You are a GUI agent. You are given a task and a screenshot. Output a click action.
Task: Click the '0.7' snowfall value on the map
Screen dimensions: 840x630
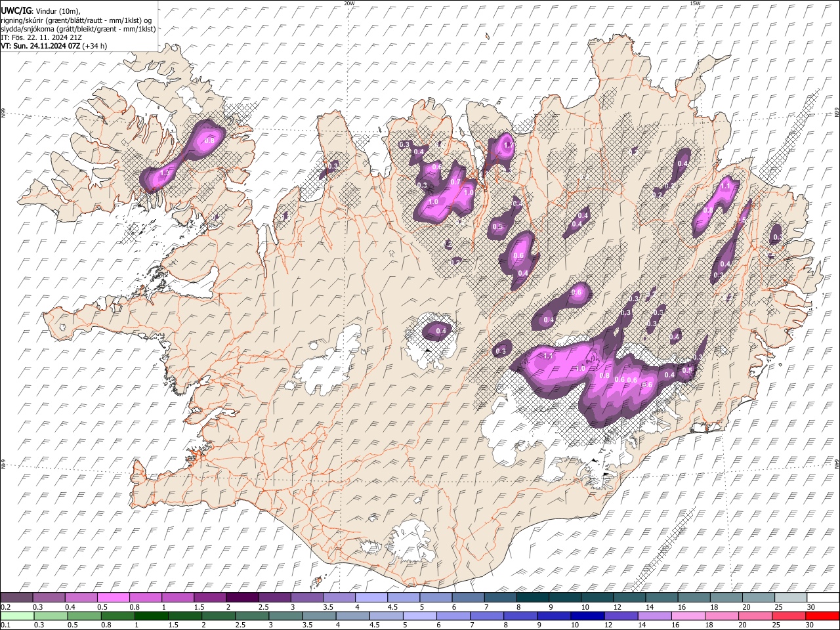point(455,182)
